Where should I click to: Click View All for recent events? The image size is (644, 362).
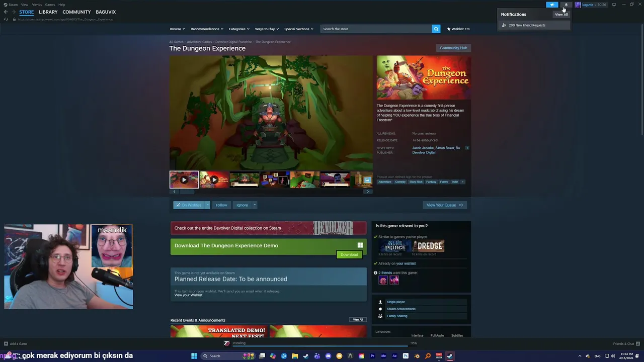[358, 320]
